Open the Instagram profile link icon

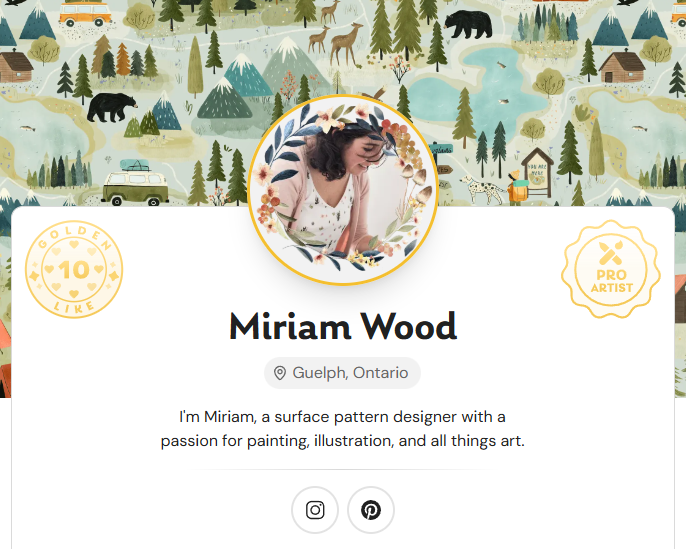pos(315,510)
